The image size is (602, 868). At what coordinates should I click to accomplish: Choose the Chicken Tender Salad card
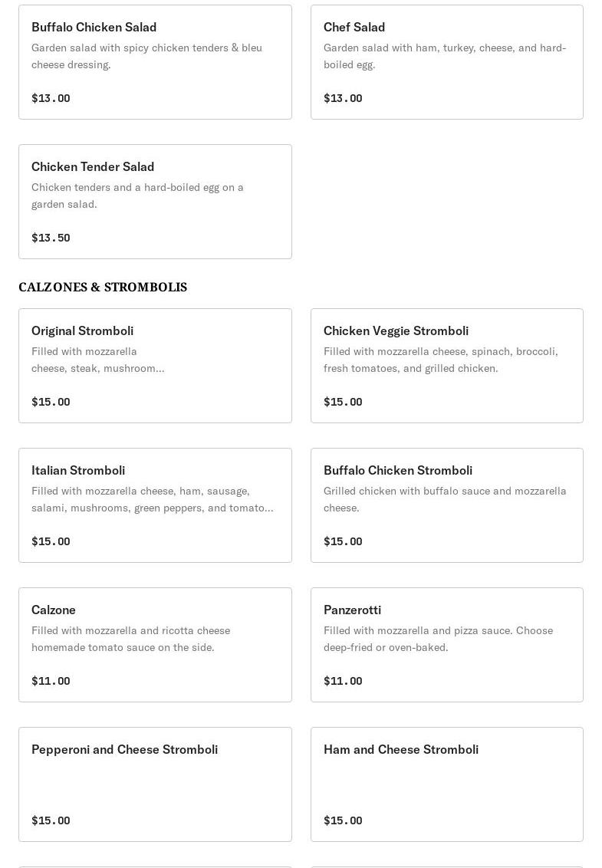pos(155,202)
